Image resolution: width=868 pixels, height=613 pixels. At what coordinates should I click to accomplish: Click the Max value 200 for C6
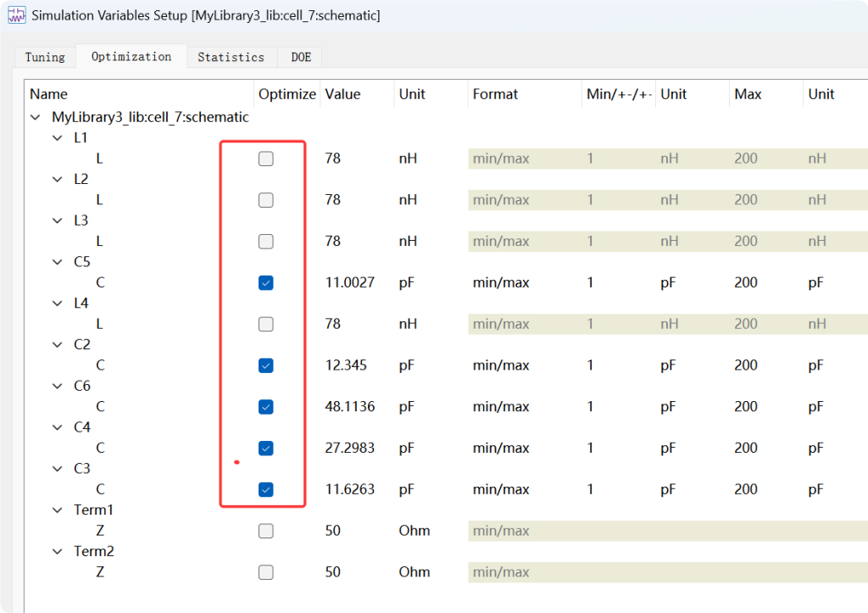click(x=746, y=406)
